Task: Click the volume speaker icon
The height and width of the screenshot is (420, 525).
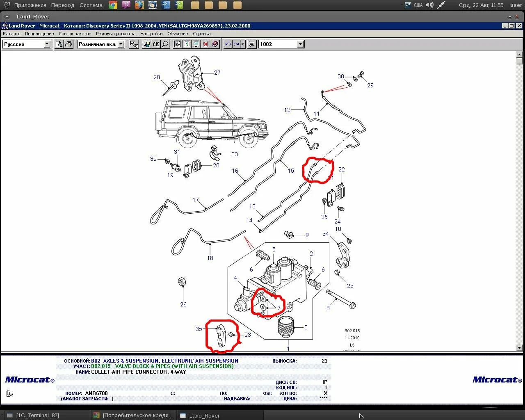Action: (x=429, y=5)
